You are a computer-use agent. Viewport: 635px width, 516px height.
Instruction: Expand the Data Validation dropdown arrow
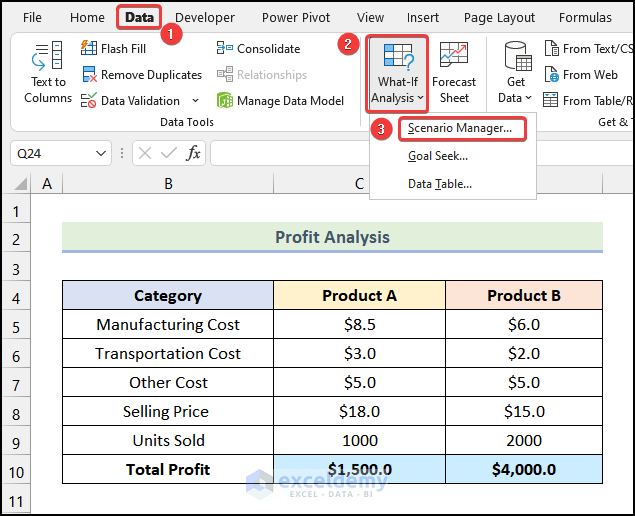(195, 101)
